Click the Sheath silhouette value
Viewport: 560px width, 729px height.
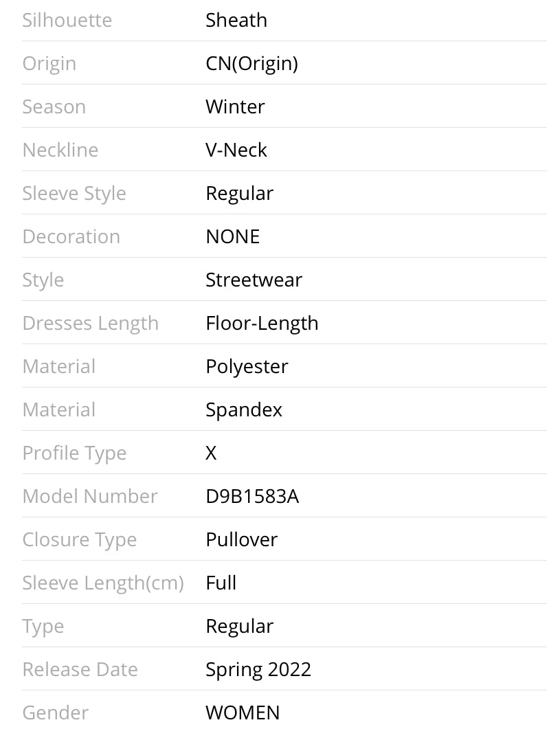pyautogui.click(x=236, y=20)
